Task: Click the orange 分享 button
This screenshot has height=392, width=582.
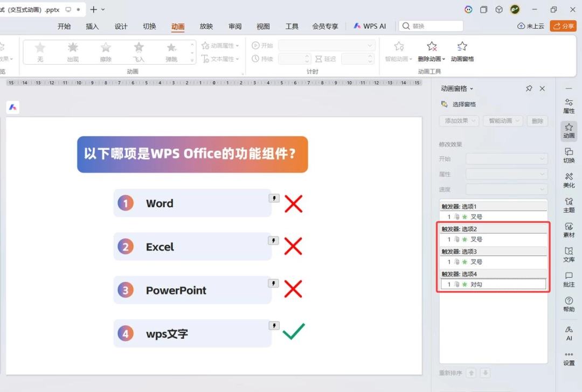Action: [x=563, y=26]
